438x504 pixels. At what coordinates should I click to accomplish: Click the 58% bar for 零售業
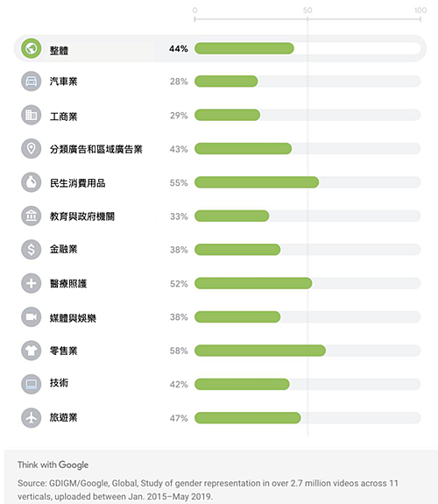point(260,351)
